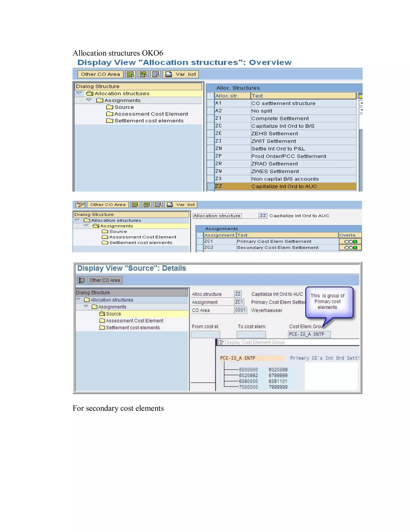
Task: Click Deselect All icon in second screen toolbar
Action: coord(158,205)
